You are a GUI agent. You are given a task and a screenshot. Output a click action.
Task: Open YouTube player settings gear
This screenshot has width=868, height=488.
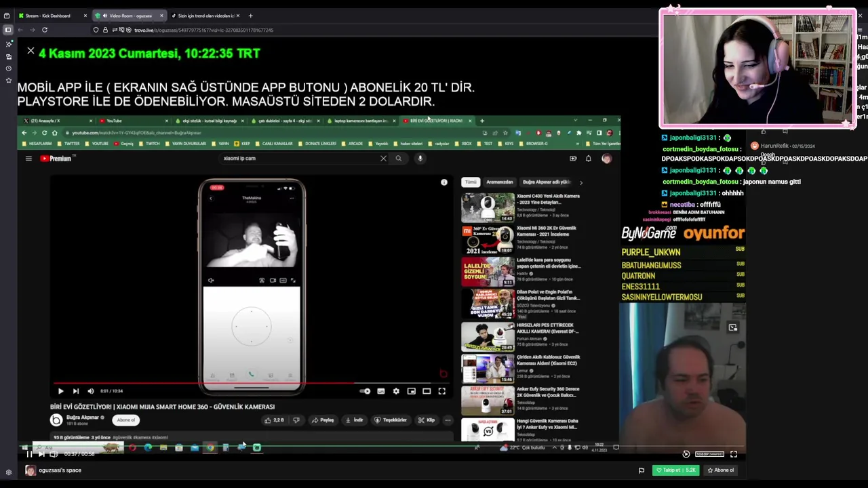(x=396, y=391)
